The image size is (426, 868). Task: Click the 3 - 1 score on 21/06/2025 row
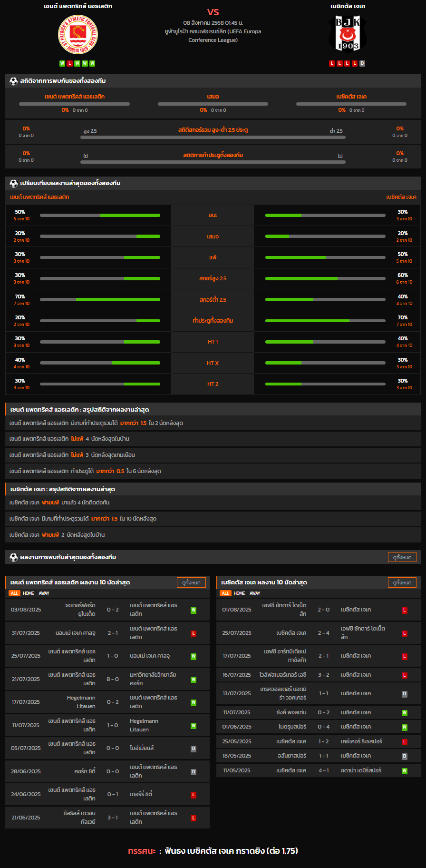(x=113, y=818)
